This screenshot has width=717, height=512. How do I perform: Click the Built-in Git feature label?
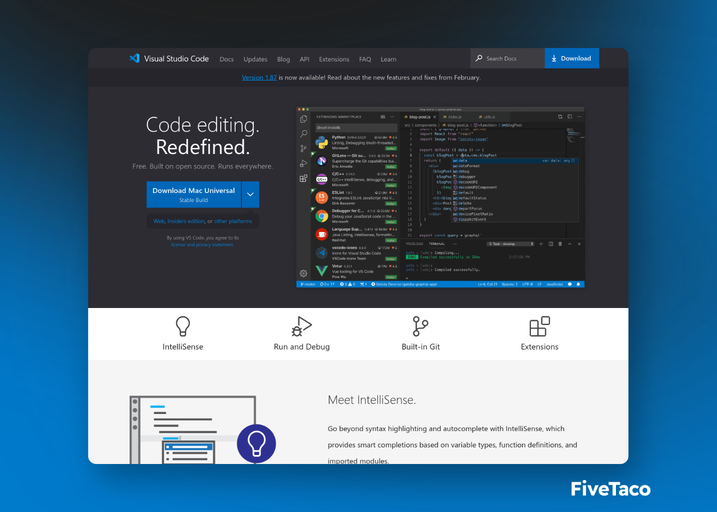[x=421, y=347]
